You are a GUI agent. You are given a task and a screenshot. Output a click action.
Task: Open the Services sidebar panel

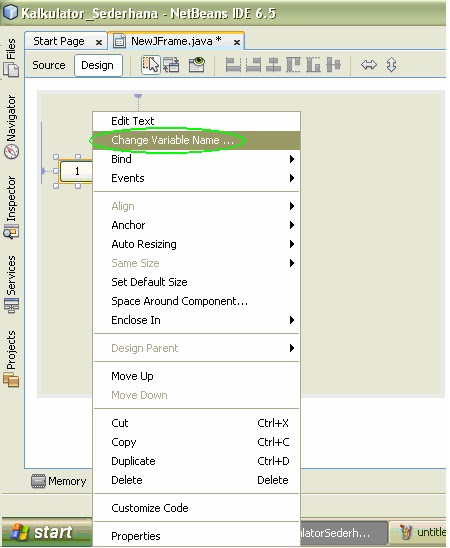[11, 284]
